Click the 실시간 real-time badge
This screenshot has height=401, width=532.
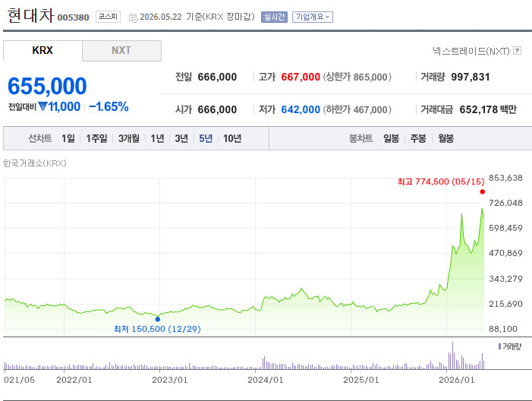pyautogui.click(x=274, y=17)
